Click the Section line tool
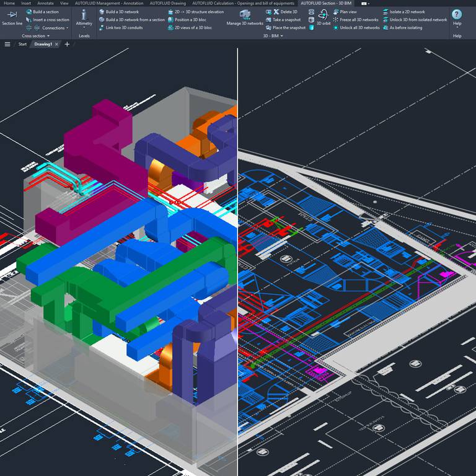Image resolution: width=476 pixels, height=476 pixels. [x=12, y=17]
